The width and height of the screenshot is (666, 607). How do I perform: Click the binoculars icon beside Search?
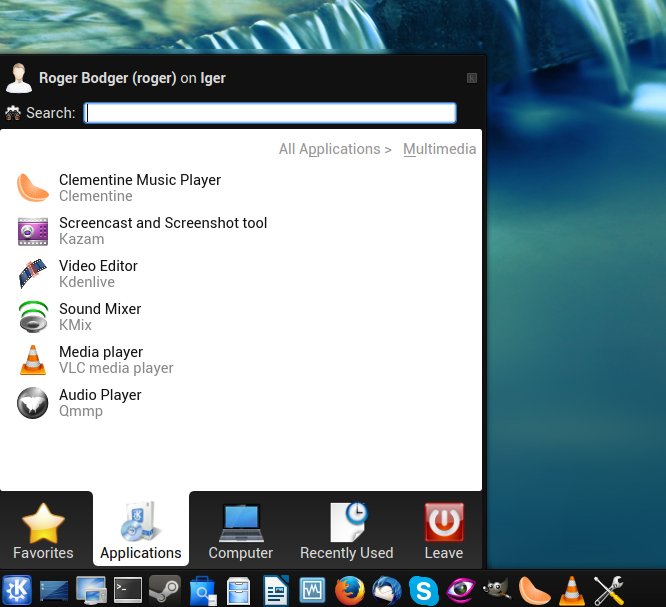[x=13, y=113]
